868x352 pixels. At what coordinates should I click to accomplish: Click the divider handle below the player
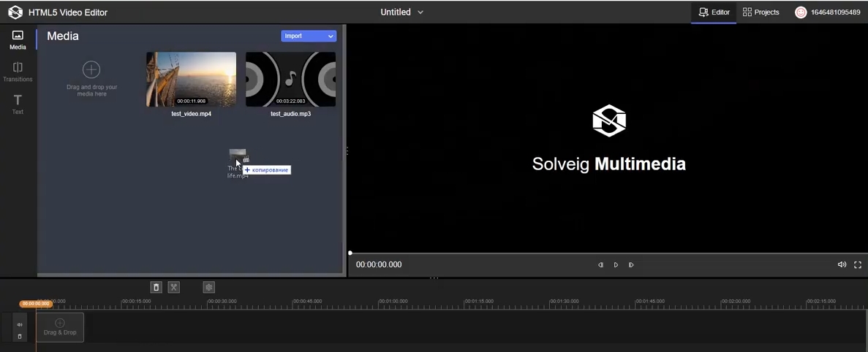point(434,278)
